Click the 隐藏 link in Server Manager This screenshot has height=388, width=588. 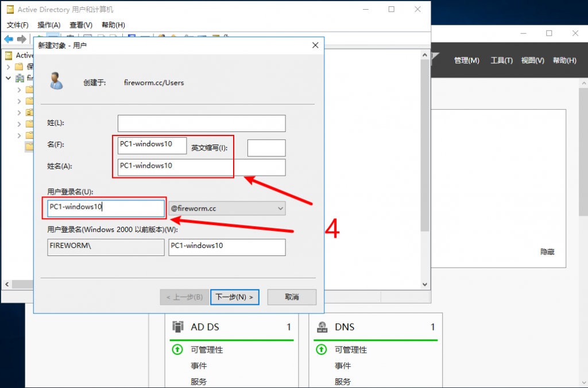[547, 252]
